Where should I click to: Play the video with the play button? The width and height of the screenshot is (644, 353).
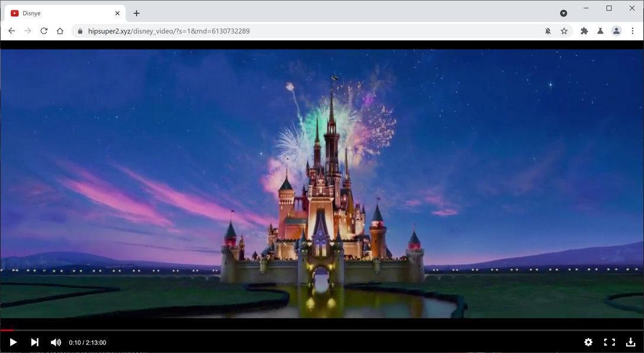[12, 342]
